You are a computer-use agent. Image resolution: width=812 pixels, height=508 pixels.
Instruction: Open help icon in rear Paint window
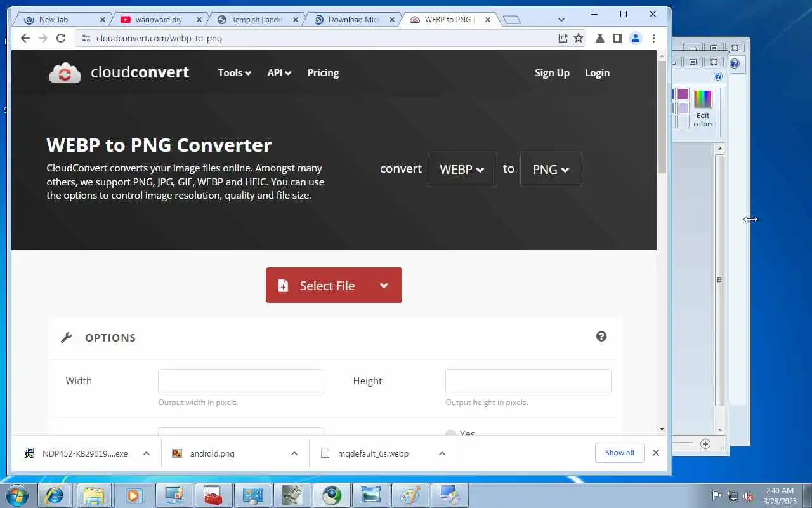(x=735, y=63)
